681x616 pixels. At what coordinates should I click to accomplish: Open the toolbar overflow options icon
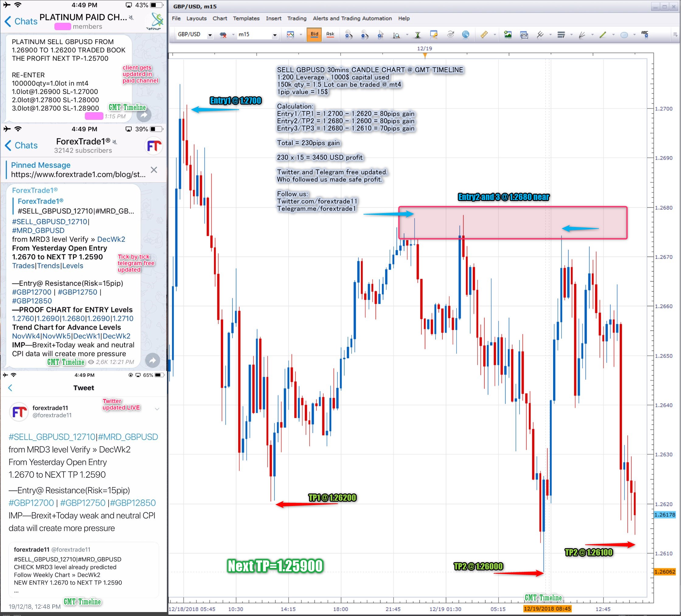[675, 34]
